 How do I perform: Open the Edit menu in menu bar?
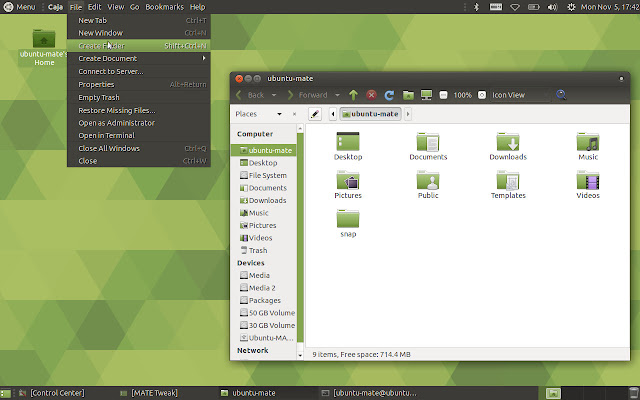(x=94, y=7)
